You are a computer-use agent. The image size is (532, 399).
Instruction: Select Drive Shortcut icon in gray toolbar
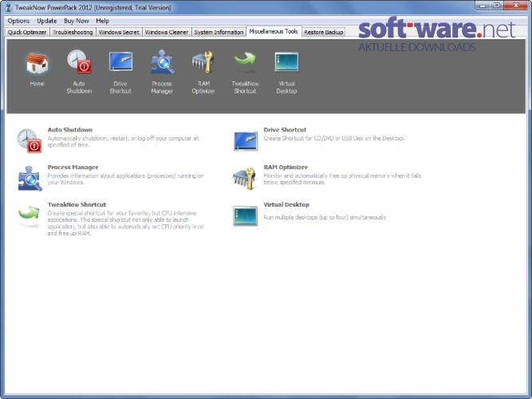coord(120,61)
